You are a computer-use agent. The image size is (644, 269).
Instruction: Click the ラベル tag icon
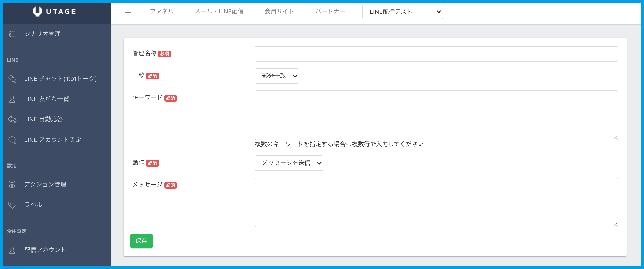[12, 205]
